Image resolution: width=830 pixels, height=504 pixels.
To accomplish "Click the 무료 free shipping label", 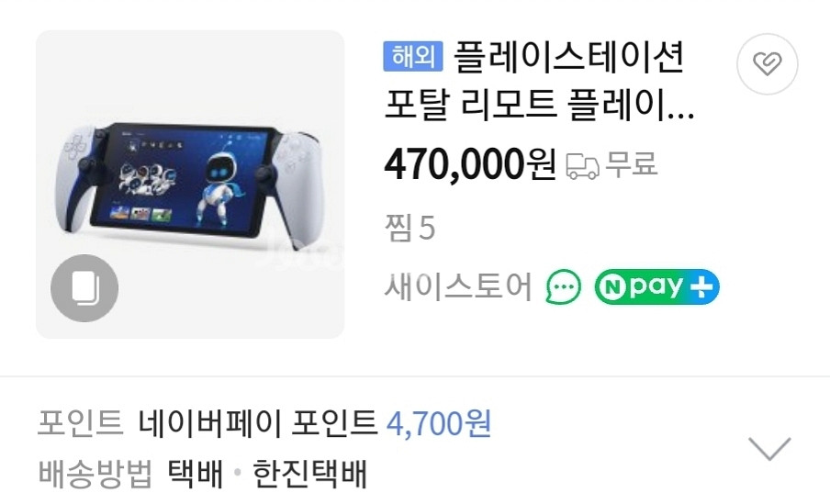I will 631,164.
